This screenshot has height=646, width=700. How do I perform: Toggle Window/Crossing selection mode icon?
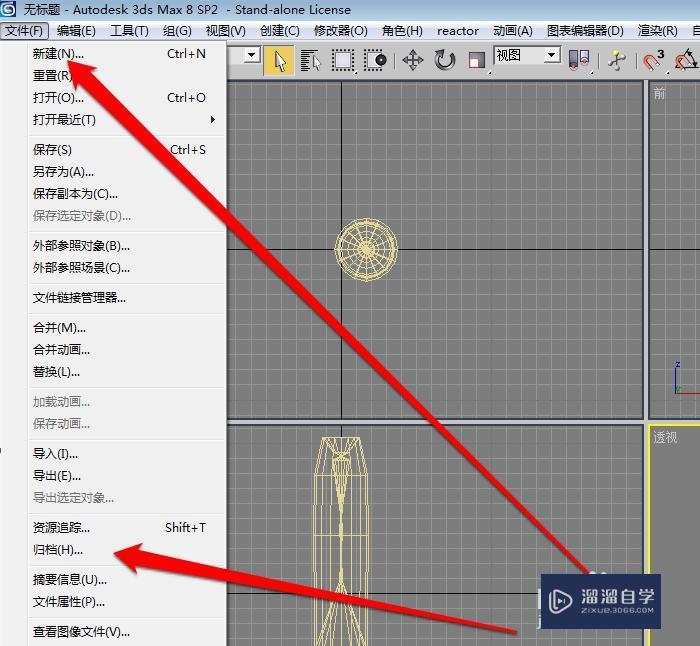pos(375,60)
